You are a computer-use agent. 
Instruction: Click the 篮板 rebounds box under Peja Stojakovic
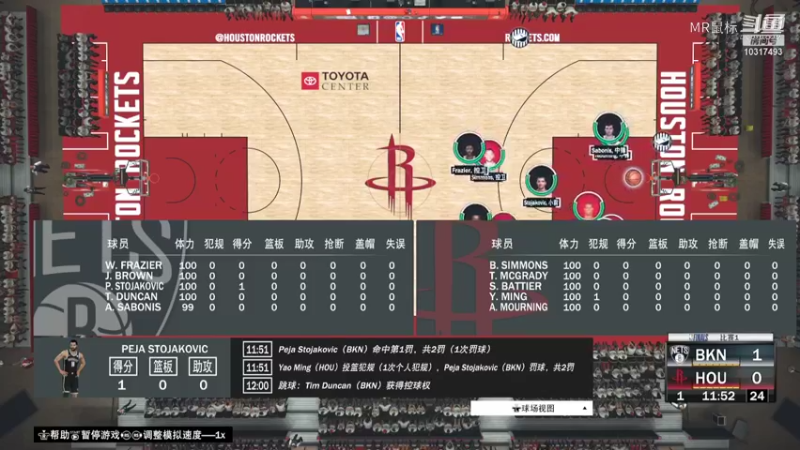[163, 366]
